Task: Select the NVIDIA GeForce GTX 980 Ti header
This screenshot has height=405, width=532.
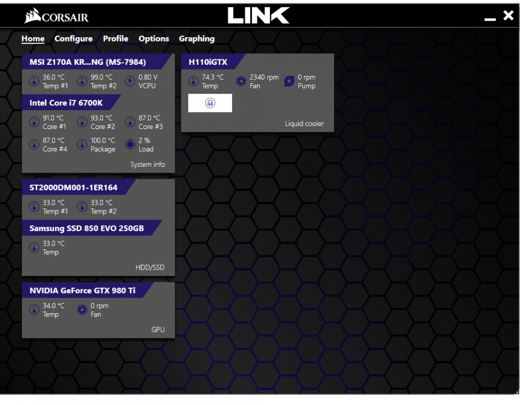Action: tap(87, 291)
